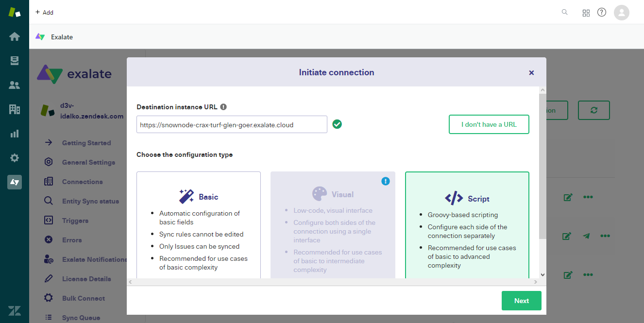Viewport: 644px width, 323px height.
Task: Open more options on second connection row
Action: pyautogui.click(x=605, y=236)
